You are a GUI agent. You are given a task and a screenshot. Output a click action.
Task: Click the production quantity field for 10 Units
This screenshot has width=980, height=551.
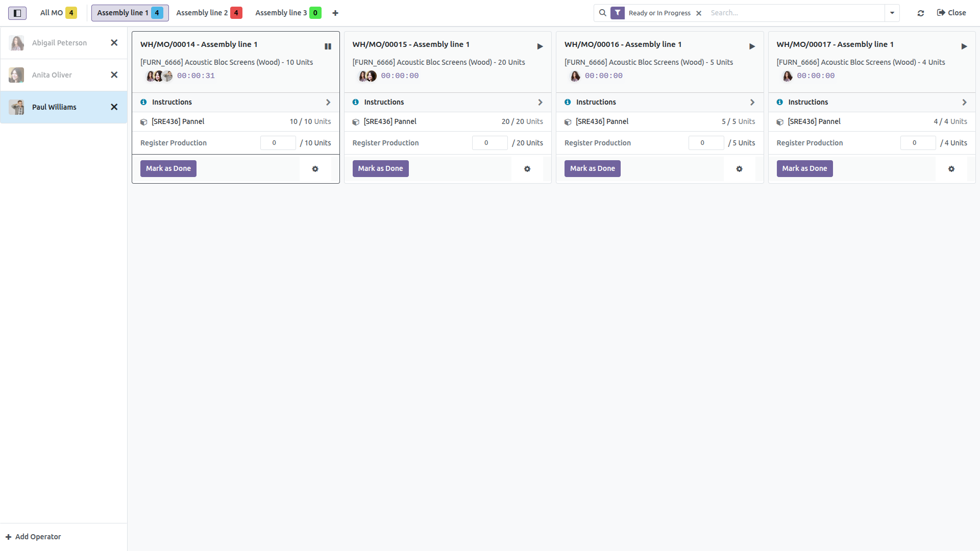(278, 143)
